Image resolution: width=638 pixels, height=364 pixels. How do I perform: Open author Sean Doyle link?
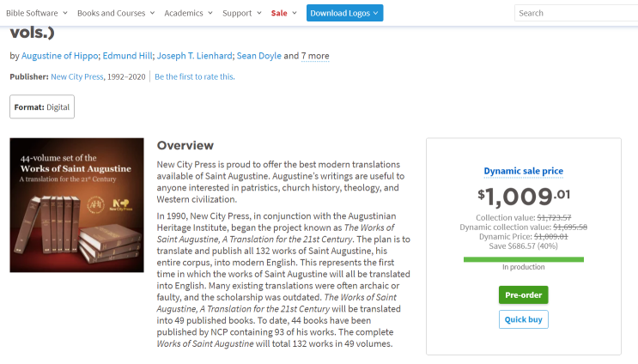[258, 56]
